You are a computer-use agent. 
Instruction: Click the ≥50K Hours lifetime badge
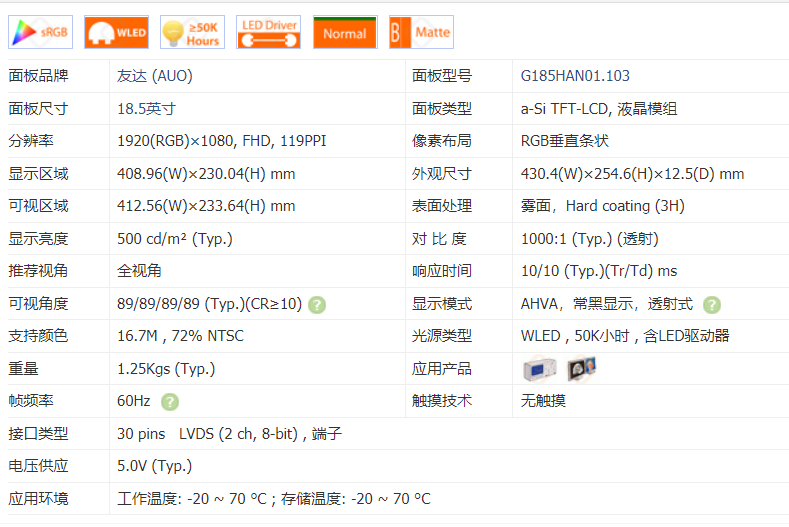tap(193, 32)
